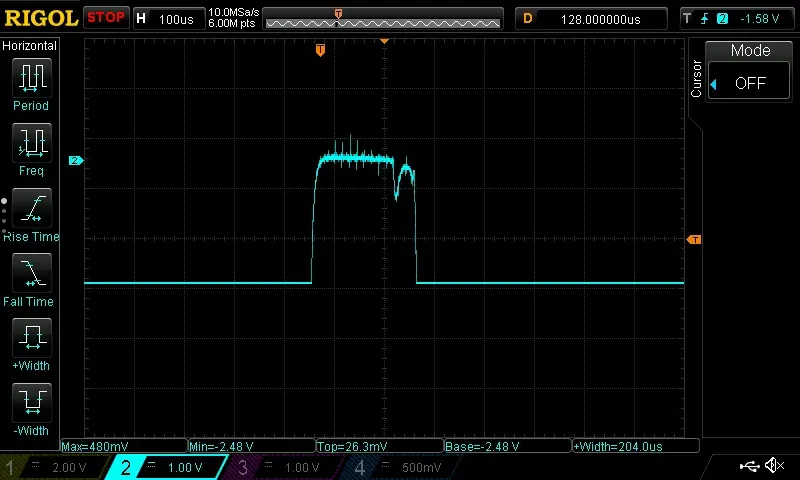The image size is (800, 480).
Task: Click the Top=26.3mV measurement
Action: (x=380, y=446)
